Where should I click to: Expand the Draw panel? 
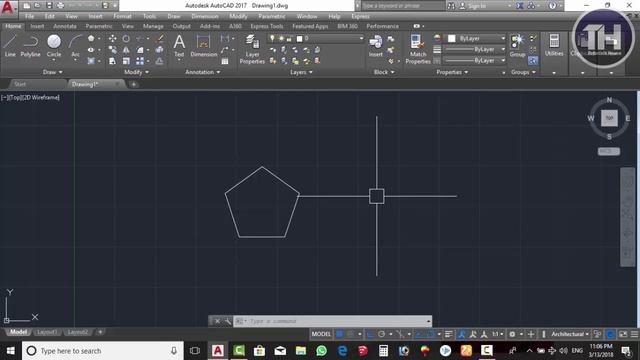tap(53, 72)
